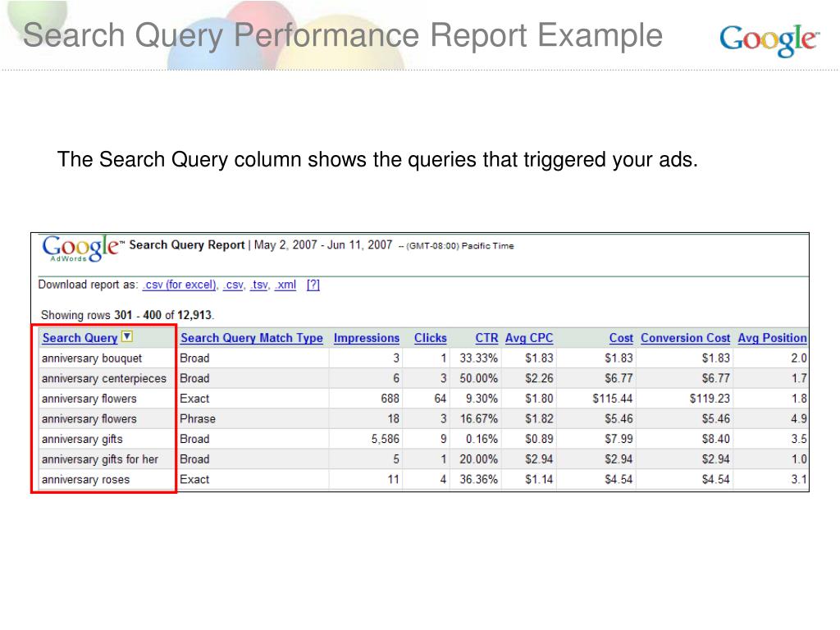Screen dimensions: 840x630
Task: Download report as .xml
Action: click(x=285, y=285)
